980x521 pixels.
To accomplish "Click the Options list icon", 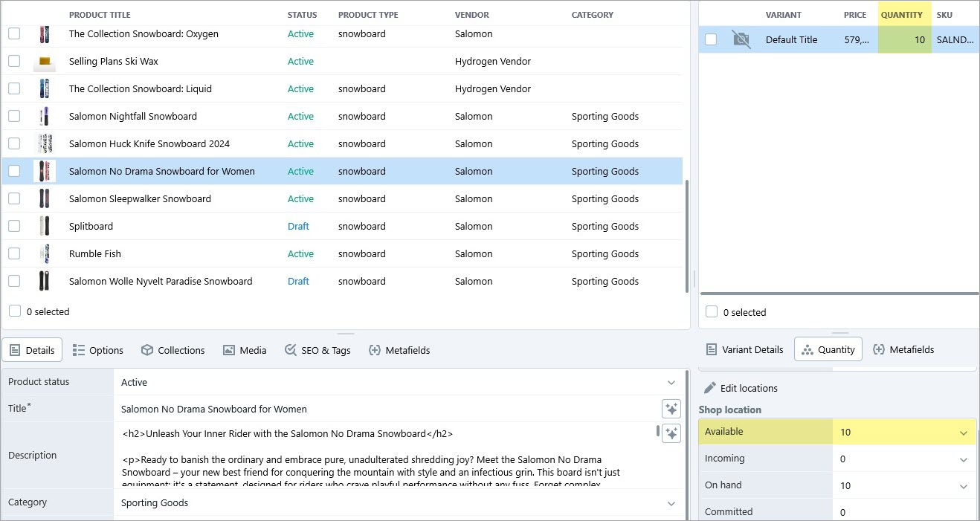I will point(77,349).
